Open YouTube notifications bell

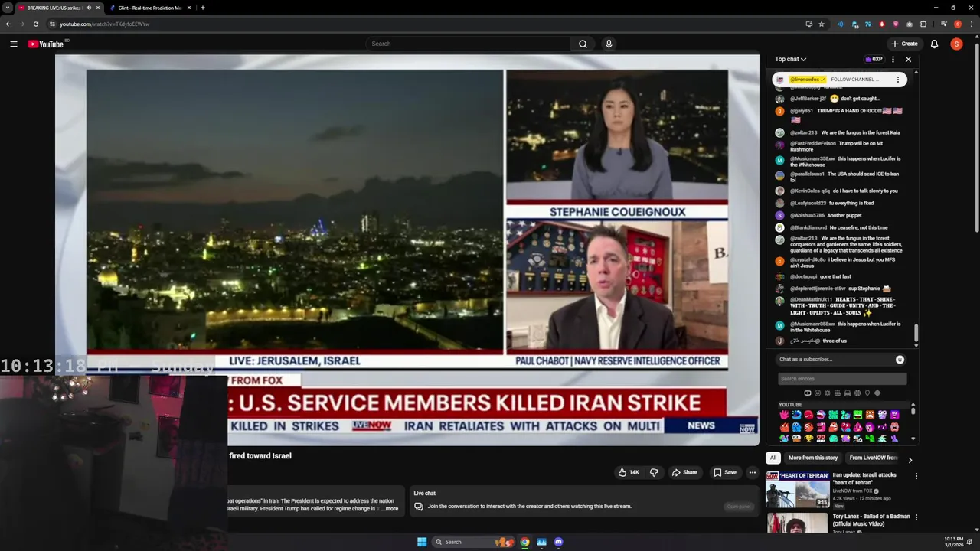(934, 44)
